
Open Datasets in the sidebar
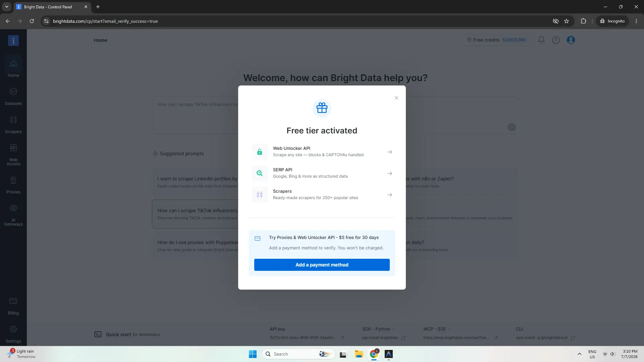tap(13, 97)
